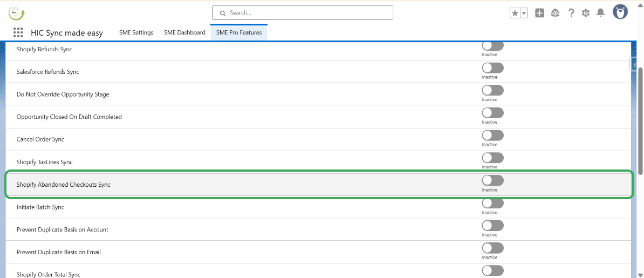This screenshot has width=644, height=278.
Task: Click the company logo icon
Action: tap(17, 13)
